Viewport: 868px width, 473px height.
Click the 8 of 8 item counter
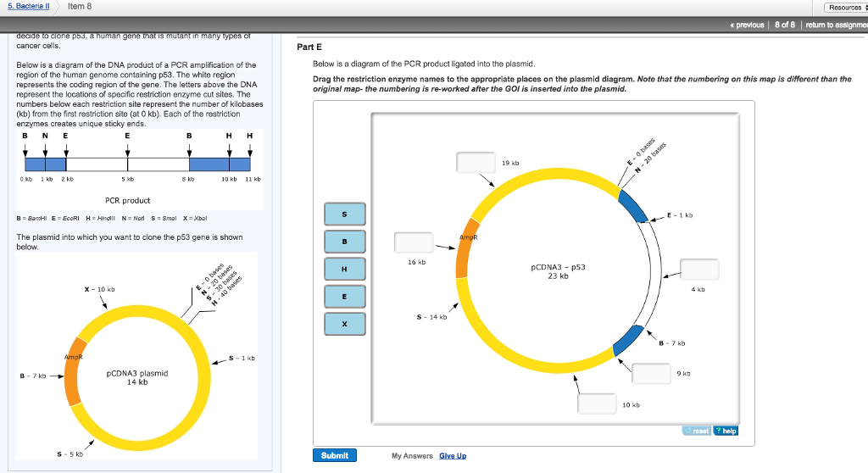(784, 25)
